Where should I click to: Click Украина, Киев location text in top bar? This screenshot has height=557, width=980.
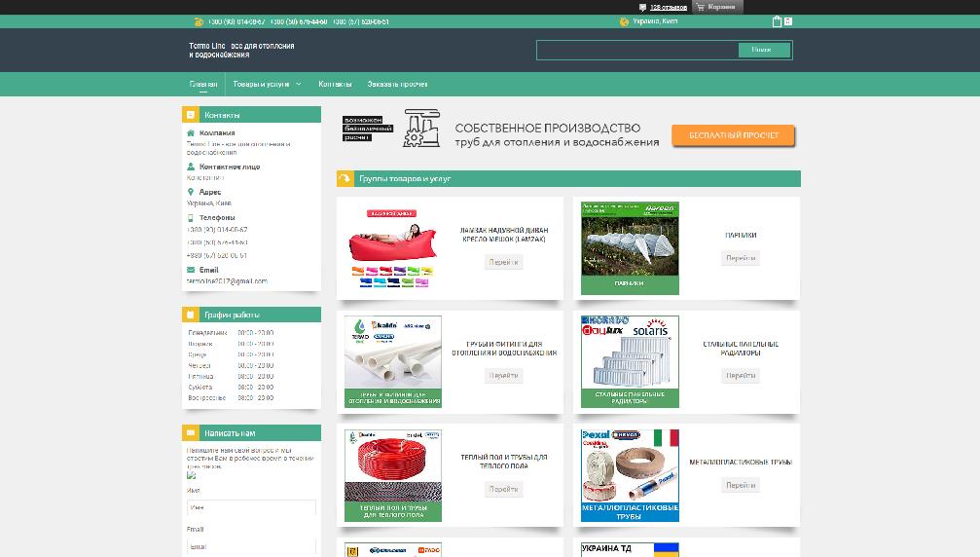[655, 21]
